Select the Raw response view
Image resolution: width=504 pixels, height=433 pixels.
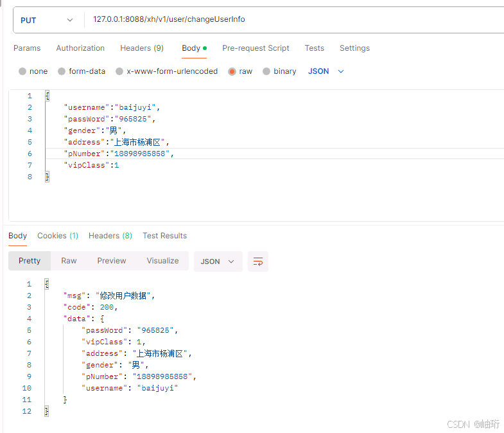click(x=69, y=261)
